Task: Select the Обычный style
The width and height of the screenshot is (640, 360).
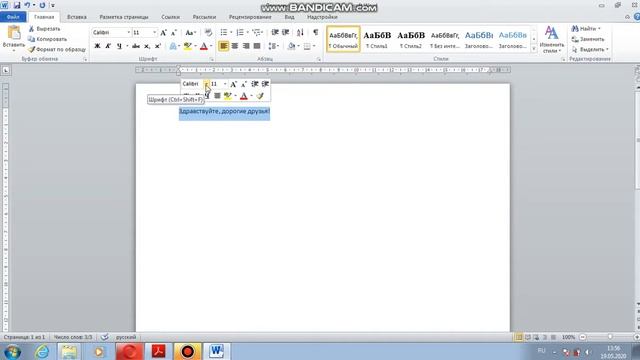Action: (x=343, y=39)
